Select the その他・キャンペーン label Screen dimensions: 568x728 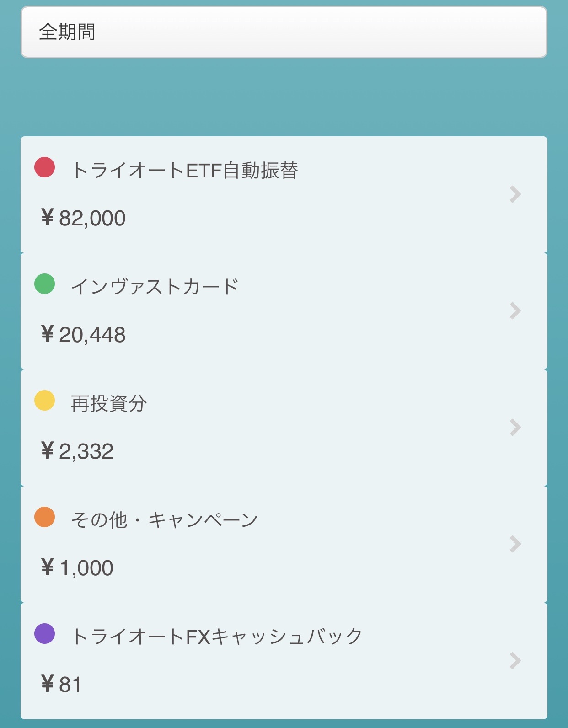point(165,520)
